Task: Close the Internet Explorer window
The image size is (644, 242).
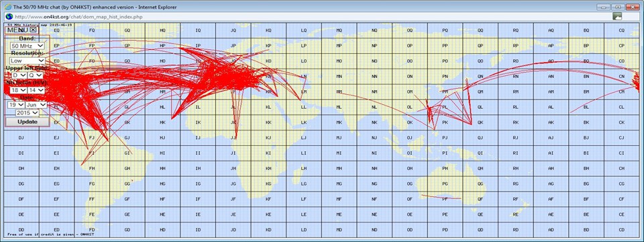Action: click(x=633, y=7)
